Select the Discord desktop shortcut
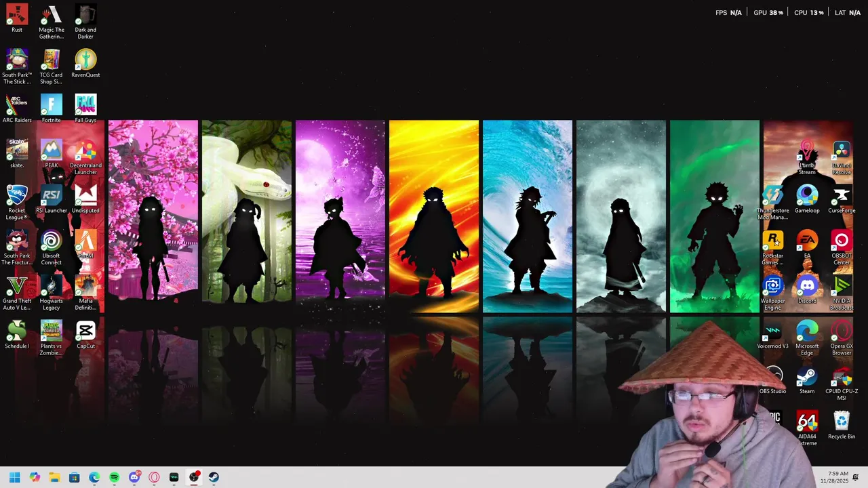Screen dimensions: 868x488 point(807,290)
